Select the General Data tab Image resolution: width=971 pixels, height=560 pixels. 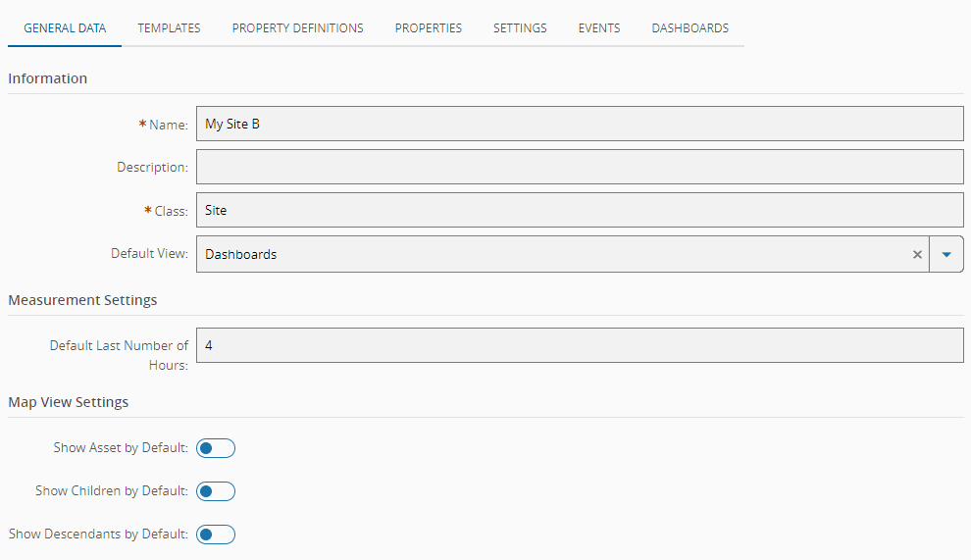tap(65, 28)
